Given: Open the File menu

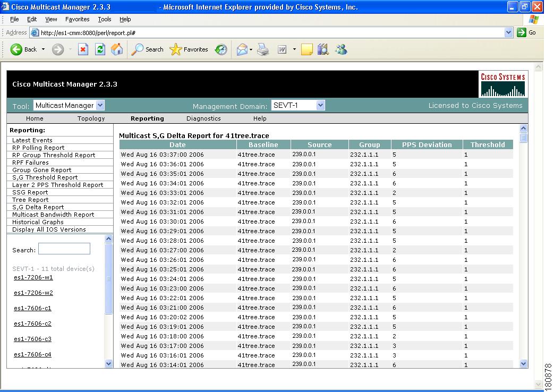Looking at the screenshot, I should pos(14,19).
